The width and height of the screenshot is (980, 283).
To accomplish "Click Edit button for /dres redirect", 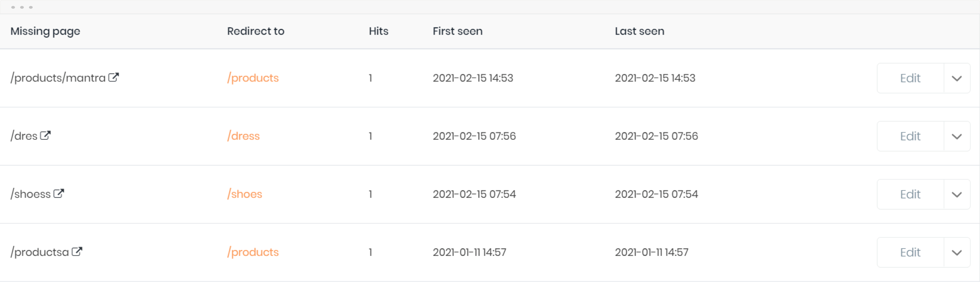I will tap(910, 136).
